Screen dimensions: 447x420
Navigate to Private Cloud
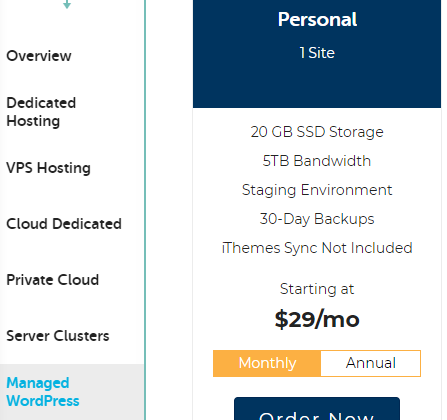coord(52,280)
